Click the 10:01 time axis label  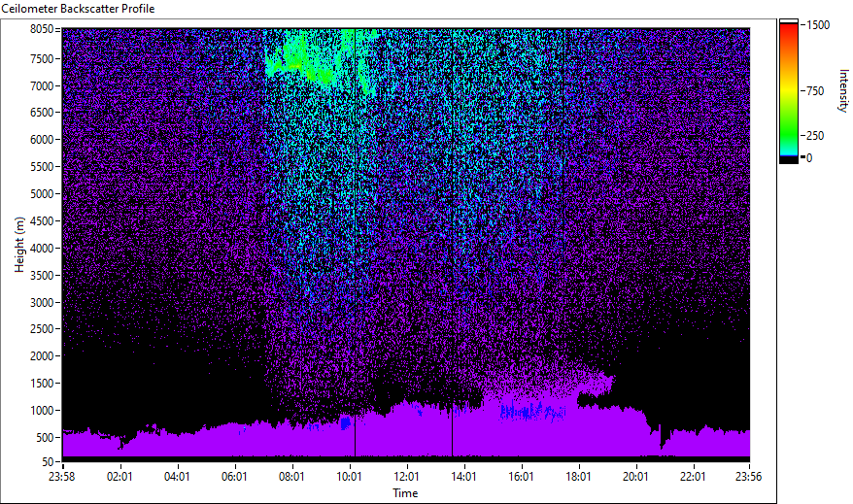349,477
